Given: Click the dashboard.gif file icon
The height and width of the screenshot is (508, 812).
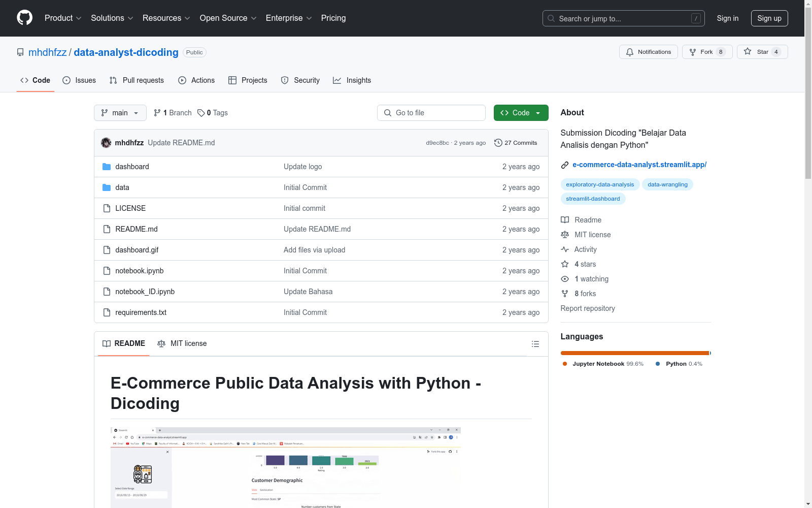Looking at the screenshot, I should pyautogui.click(x=107, y=250).
